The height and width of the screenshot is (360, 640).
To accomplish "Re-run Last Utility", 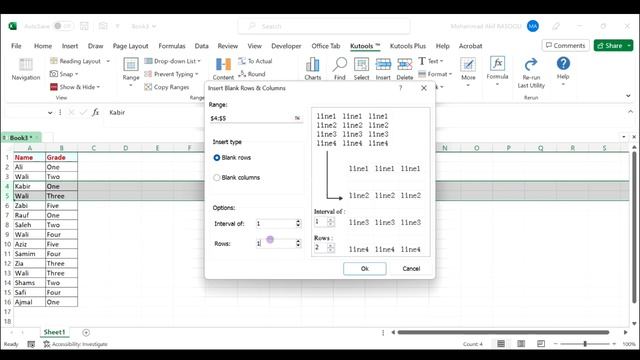I will 531,73.
